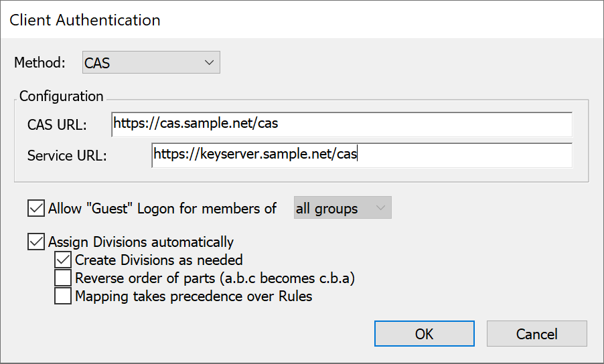Click the Configuration group box title

pyautogui.click(x=61, y=96)
